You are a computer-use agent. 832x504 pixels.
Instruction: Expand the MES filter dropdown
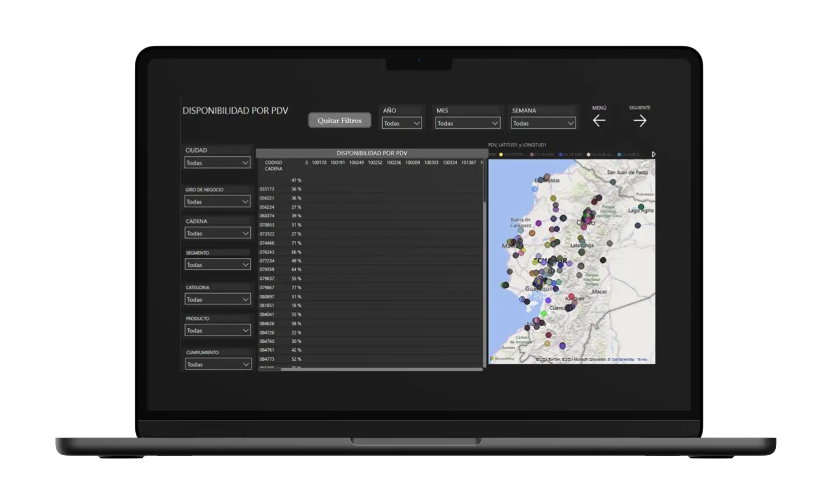468,123
